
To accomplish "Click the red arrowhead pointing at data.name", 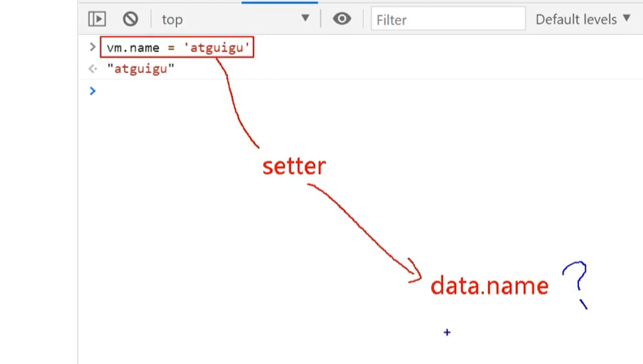I will 415,273.
